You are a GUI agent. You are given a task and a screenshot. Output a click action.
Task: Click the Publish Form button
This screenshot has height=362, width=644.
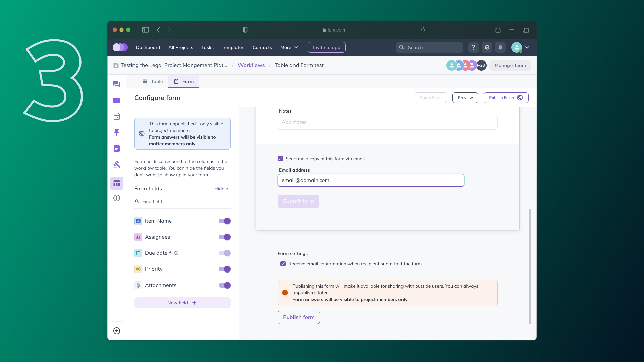point(505,97)
